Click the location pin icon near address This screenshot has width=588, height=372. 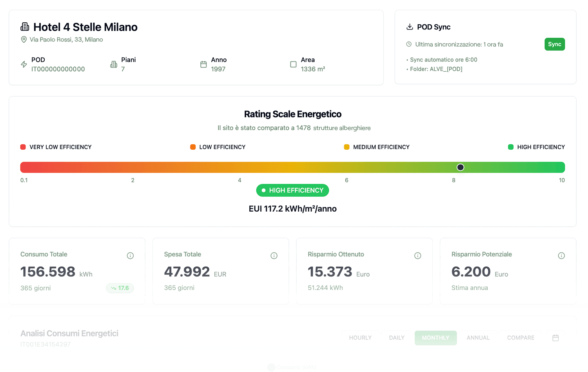(x=24, y=40)
